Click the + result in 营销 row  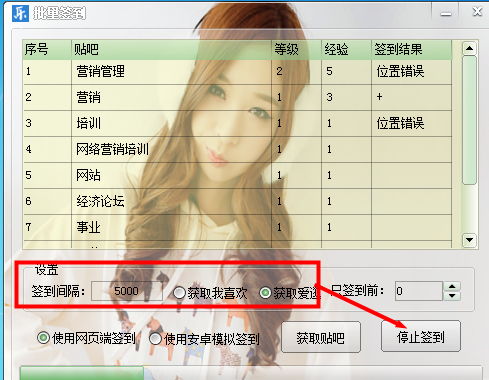379,97
